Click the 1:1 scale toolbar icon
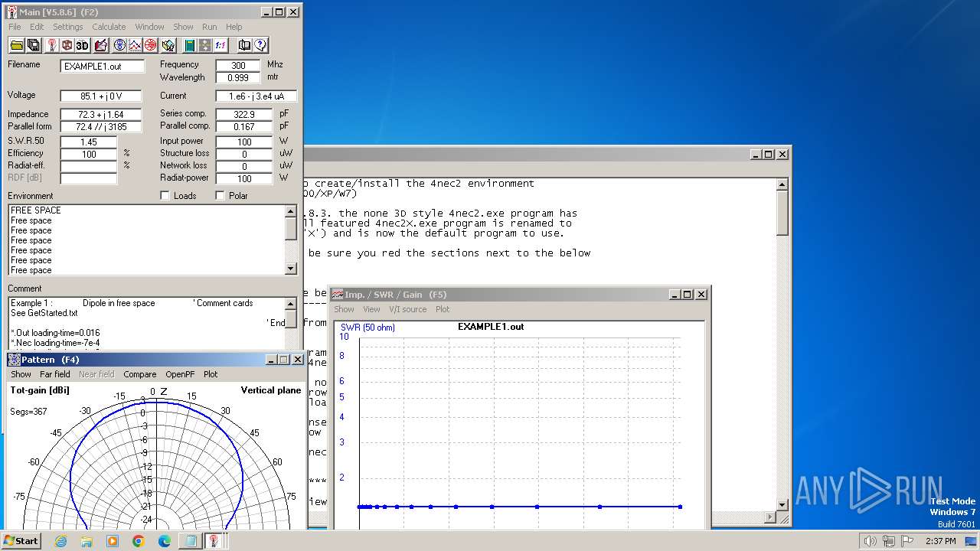This screenshot has width=980, height=551. click(x=220, y=45)
